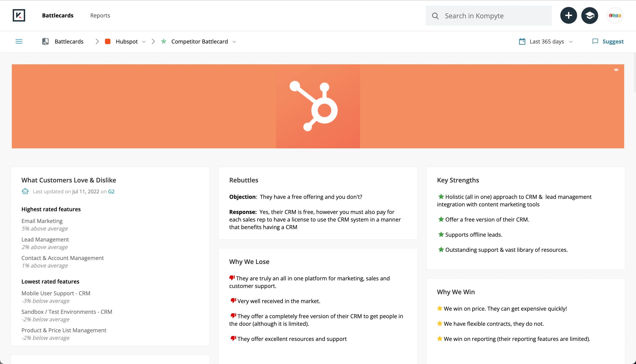The image size is (636, 364).
Task: Click the calendar date range icon
Action: (x=522, y=41)
